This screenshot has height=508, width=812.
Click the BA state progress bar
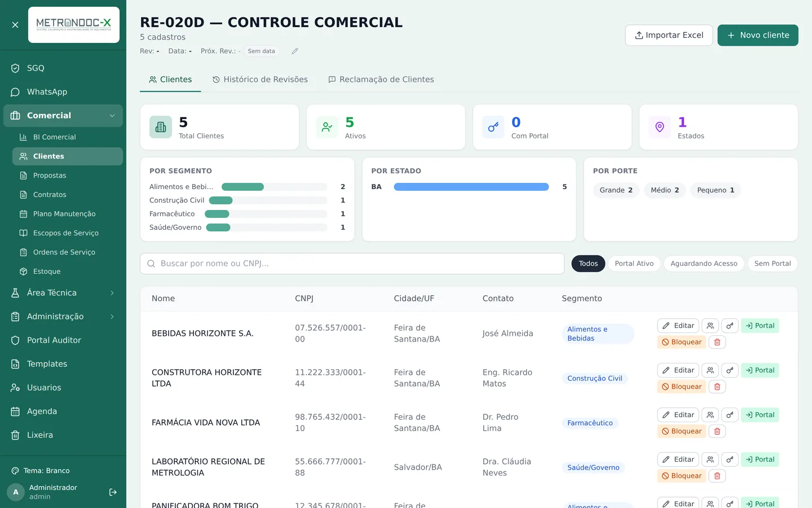471,187
